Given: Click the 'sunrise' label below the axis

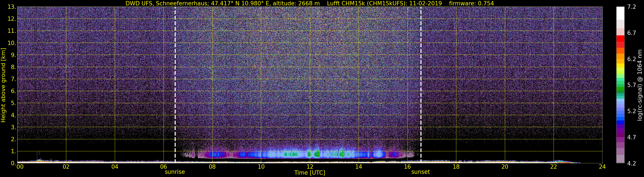Looking at the screenshot, I should coord(175,172).
